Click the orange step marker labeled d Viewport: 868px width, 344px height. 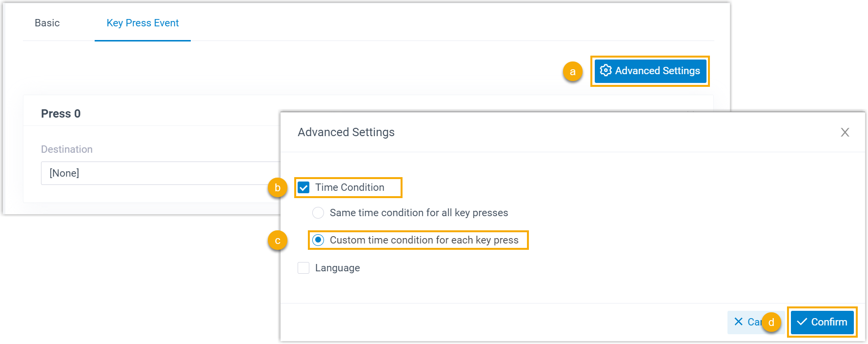[771, 322]
